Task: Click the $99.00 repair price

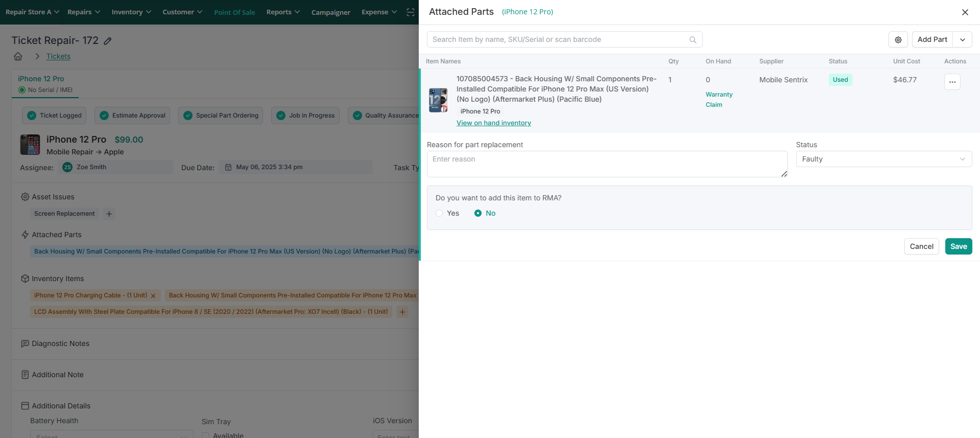Action: click(129, 140)
